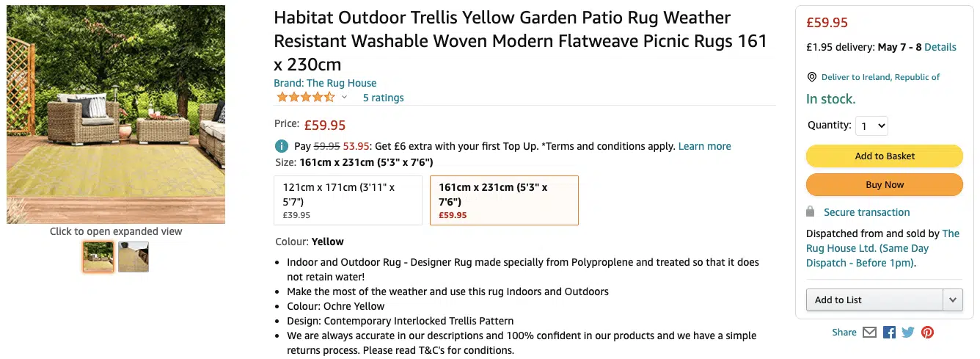Share on Facebook icon
This screenshot has height=359, width=980.
pos(889,332)
